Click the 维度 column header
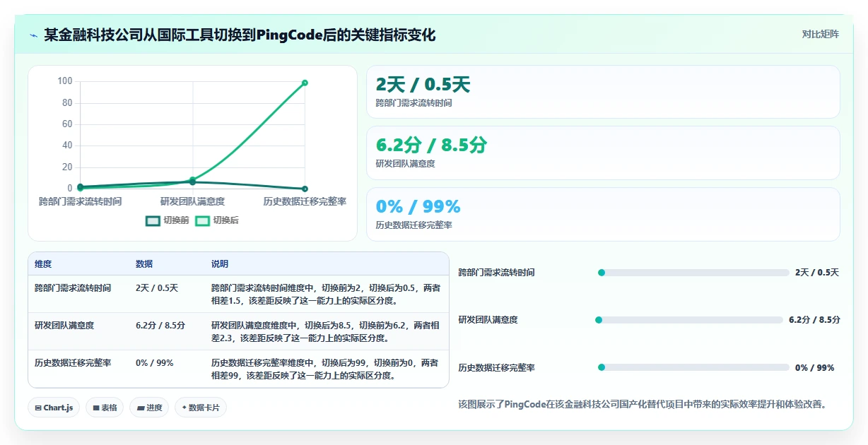The height and width of the screenshot is (445, 868). tap(43, 264)
